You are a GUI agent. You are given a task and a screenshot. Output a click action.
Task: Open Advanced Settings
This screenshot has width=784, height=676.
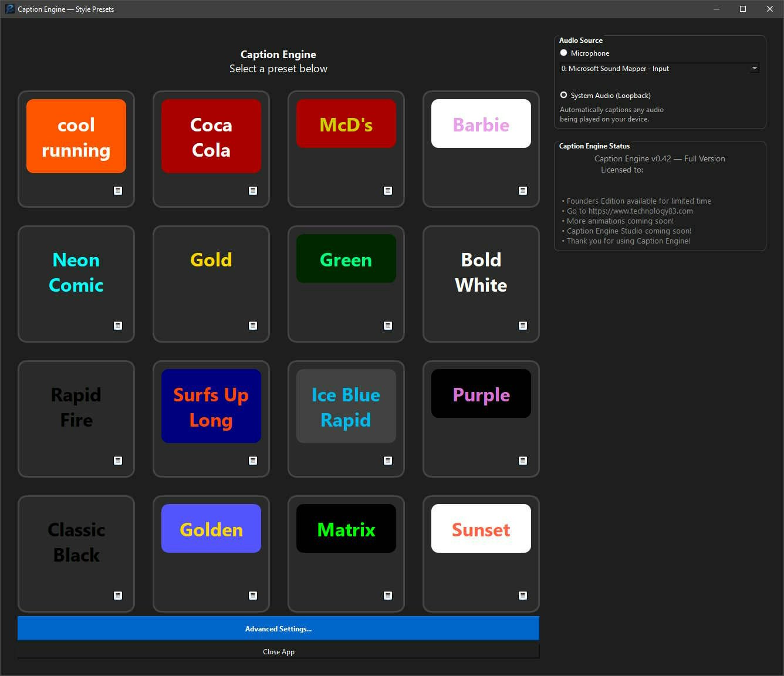pyautogui.click(x=278, y=628)
